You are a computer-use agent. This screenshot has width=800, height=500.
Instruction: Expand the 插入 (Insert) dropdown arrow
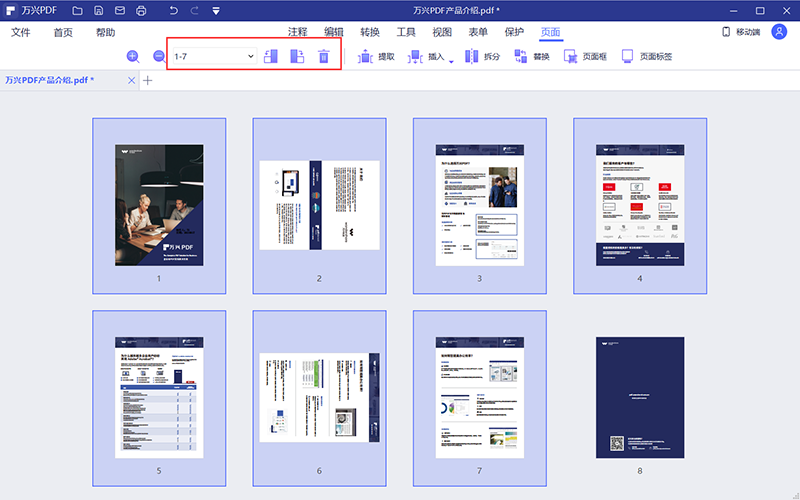(x=451, y=60)
